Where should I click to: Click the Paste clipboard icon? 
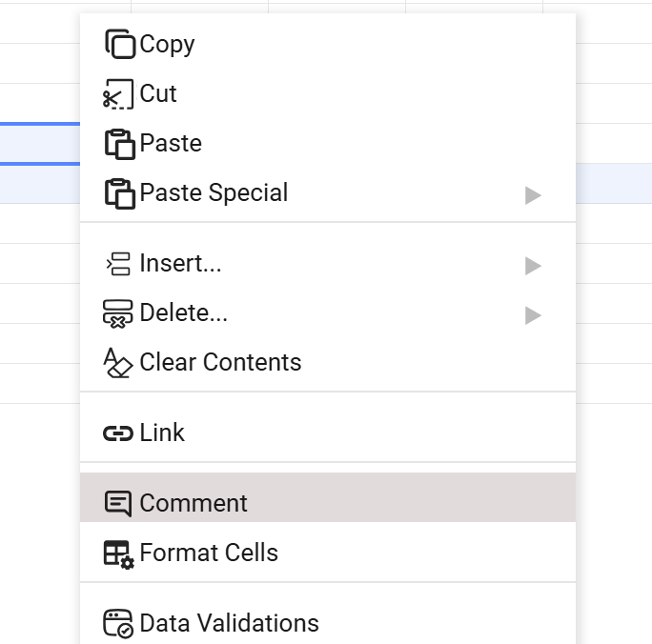[x=119, y=144]
